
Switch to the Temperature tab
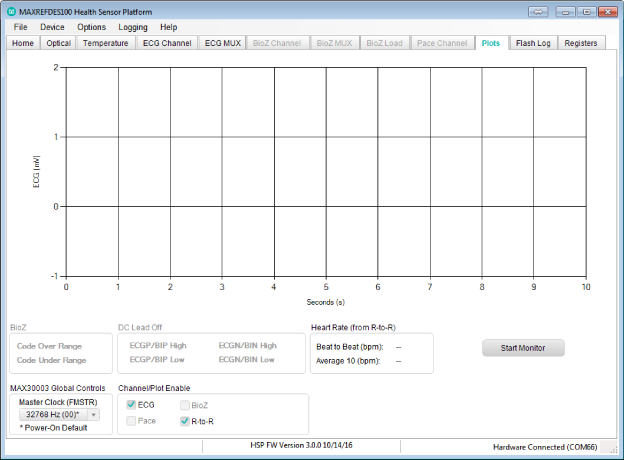tap(105, 43)
